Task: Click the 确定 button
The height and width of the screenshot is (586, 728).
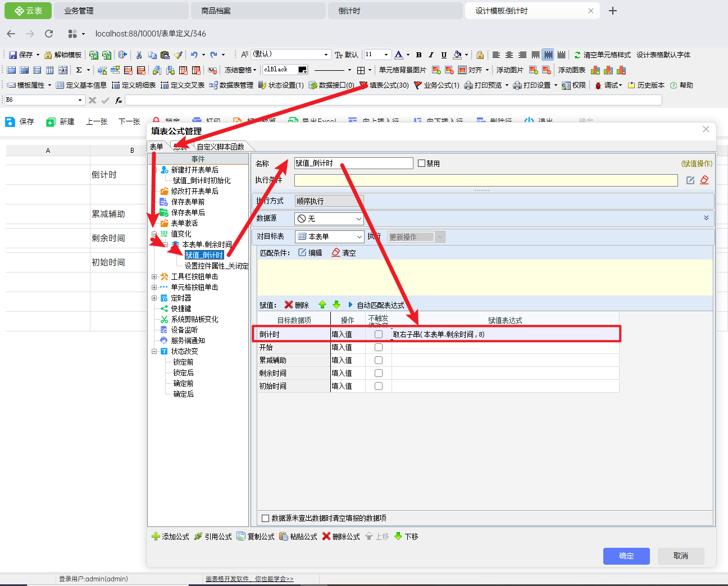Action: click(626, 556)
